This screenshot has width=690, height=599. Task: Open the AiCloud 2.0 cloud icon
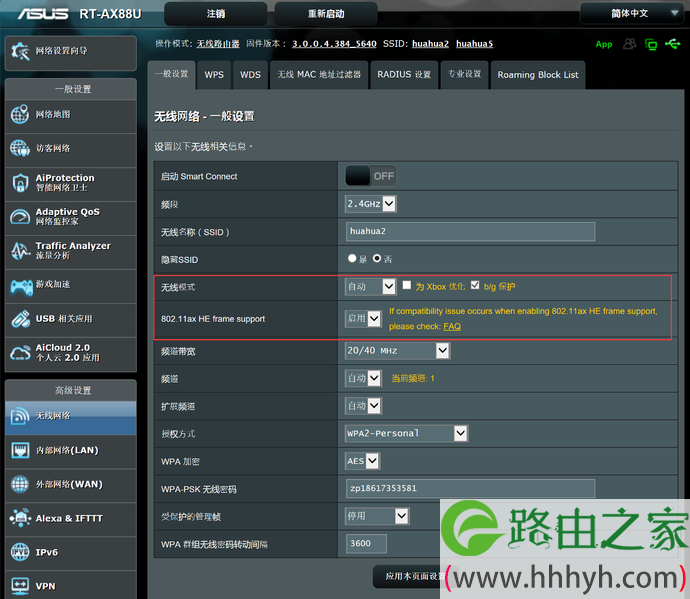click(20, 353)
